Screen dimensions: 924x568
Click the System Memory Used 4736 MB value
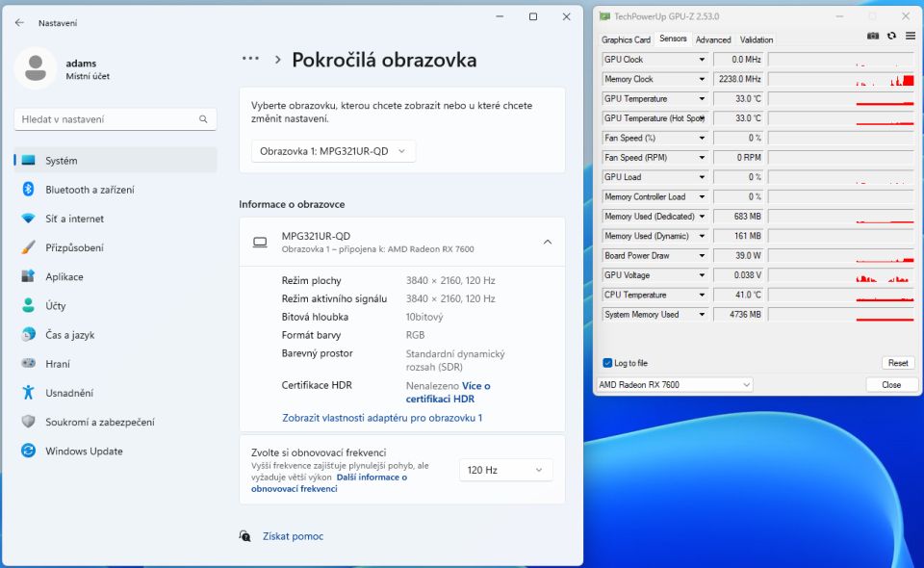(x=738, y=315)
